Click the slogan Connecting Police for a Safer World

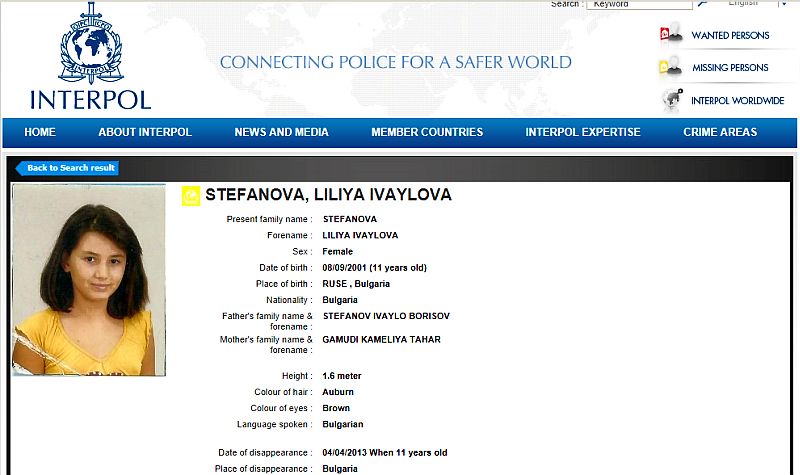(x=395, y=62)
